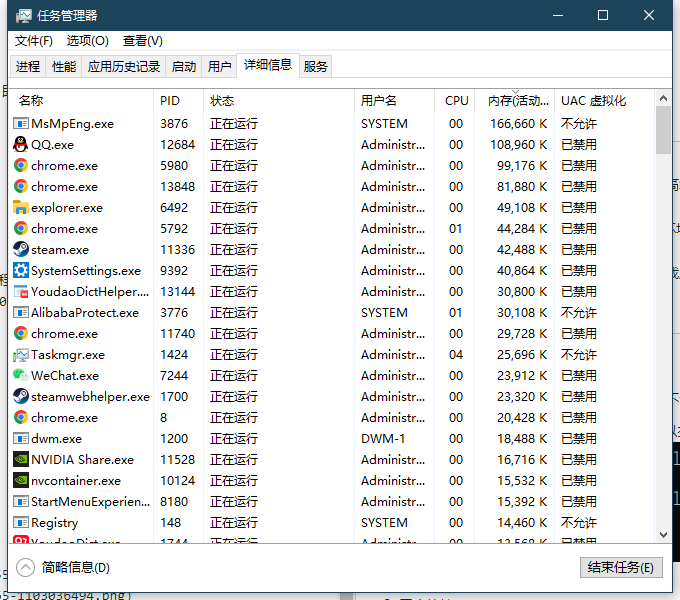Select PID cell 8180

(x=174, y=502)
